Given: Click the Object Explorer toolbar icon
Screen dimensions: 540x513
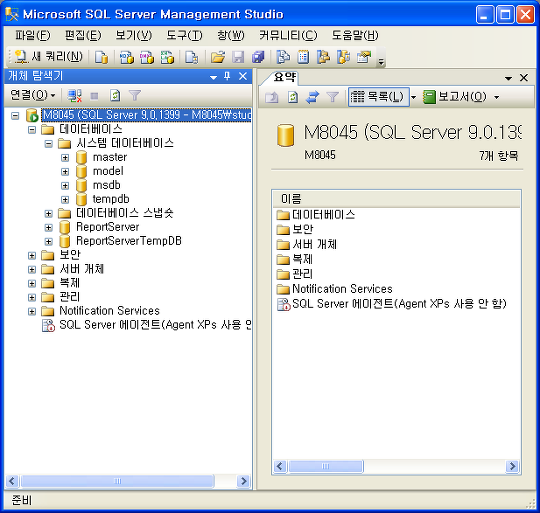Looking at the screenshot, I should [x=323, y=57].
